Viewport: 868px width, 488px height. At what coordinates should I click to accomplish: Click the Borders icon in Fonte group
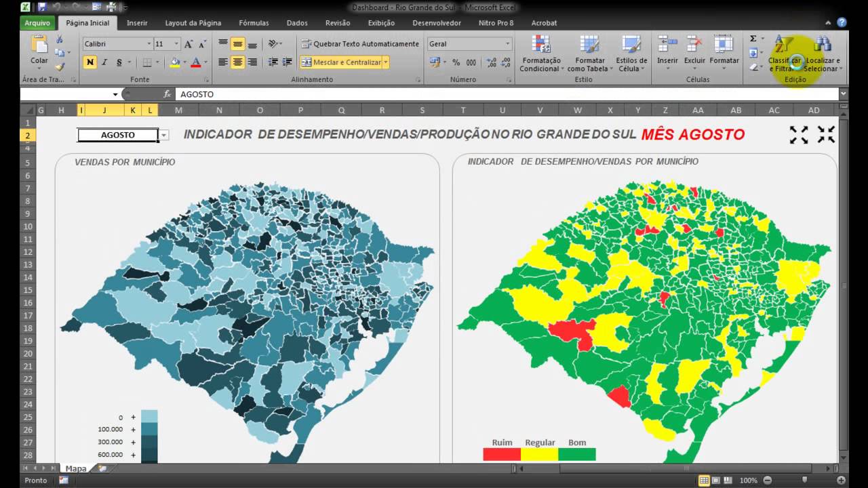tap(146, 62)
